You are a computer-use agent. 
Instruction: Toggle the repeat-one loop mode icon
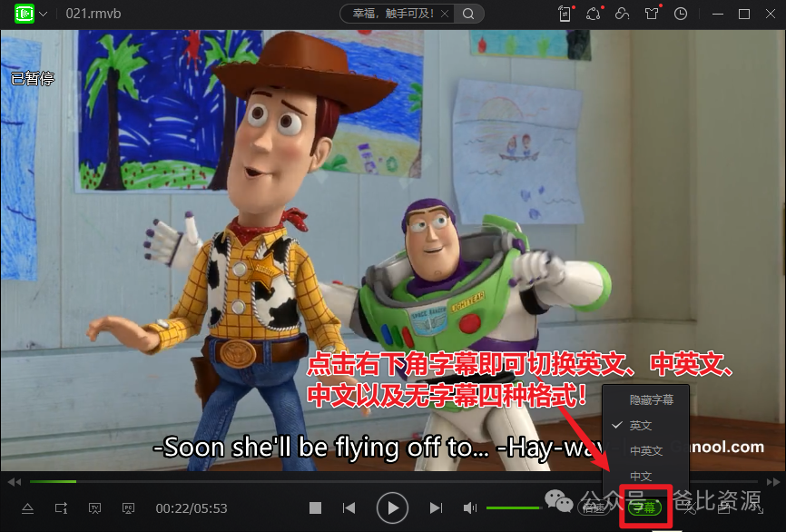pos(61,508)
